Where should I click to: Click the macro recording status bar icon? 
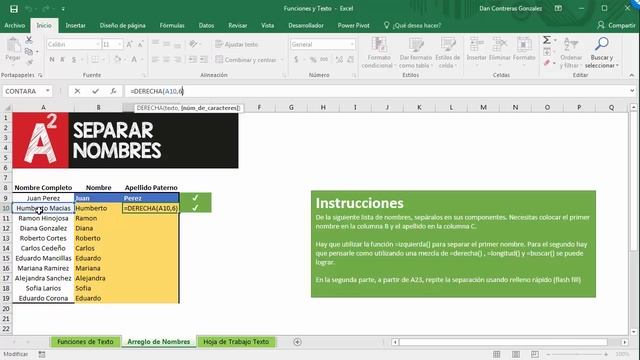tap(42, 354)
